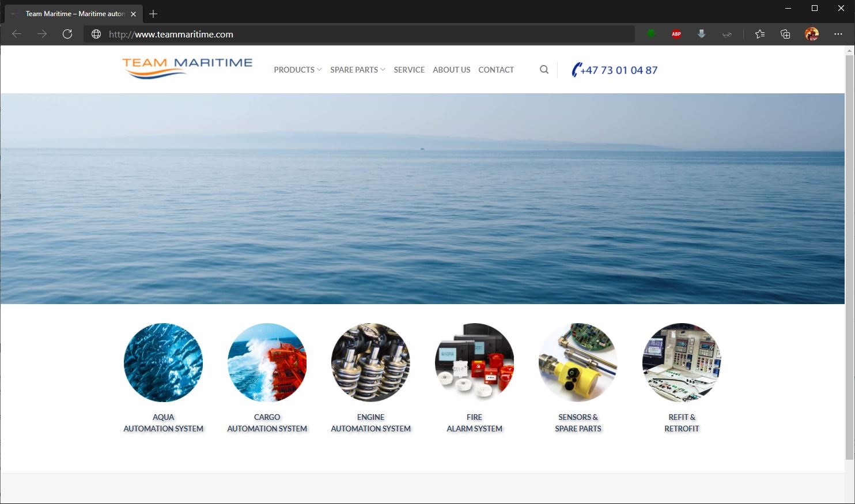This screenshot has width=855, height=504.
Task: Click the download arrow extension icon
Action: click(702, 34)
